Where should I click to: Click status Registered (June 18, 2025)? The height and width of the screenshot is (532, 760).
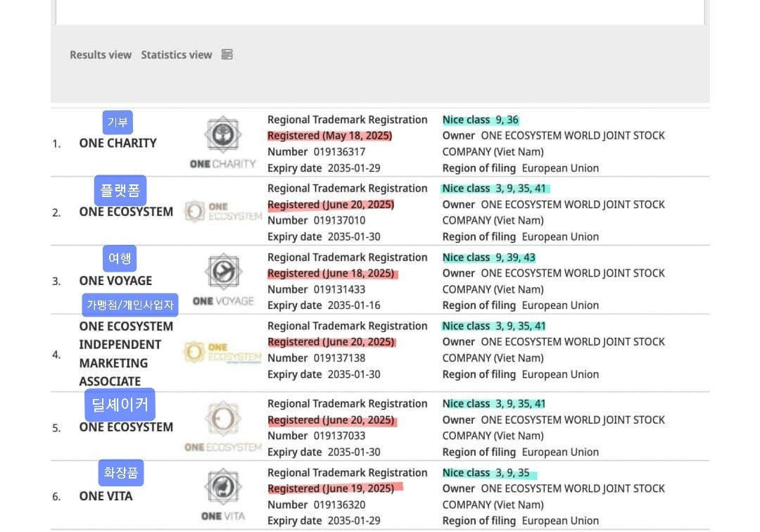[x=331, y=273]
